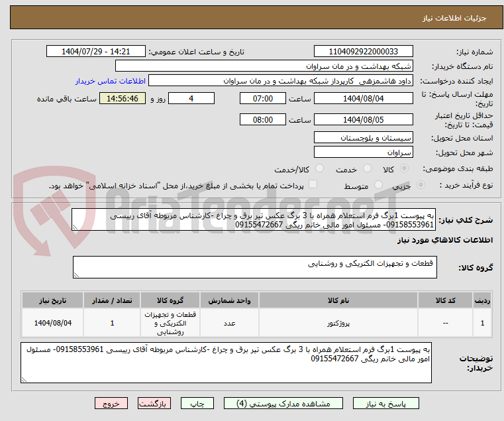Click the 'اطلاعات کالاهای مورد نیاز' section heading
504x421 pixels.
(x=445, y=240)
